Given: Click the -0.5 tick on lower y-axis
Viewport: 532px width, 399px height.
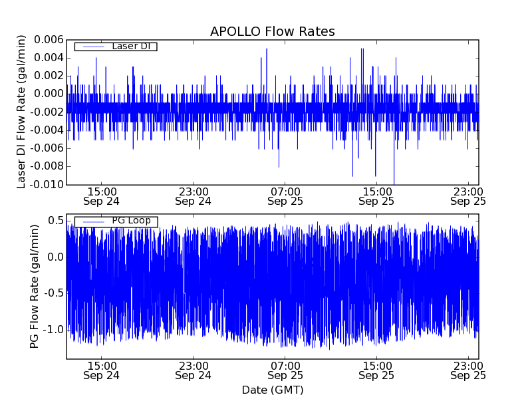Looking at the screenshot, I should (53, 293).
